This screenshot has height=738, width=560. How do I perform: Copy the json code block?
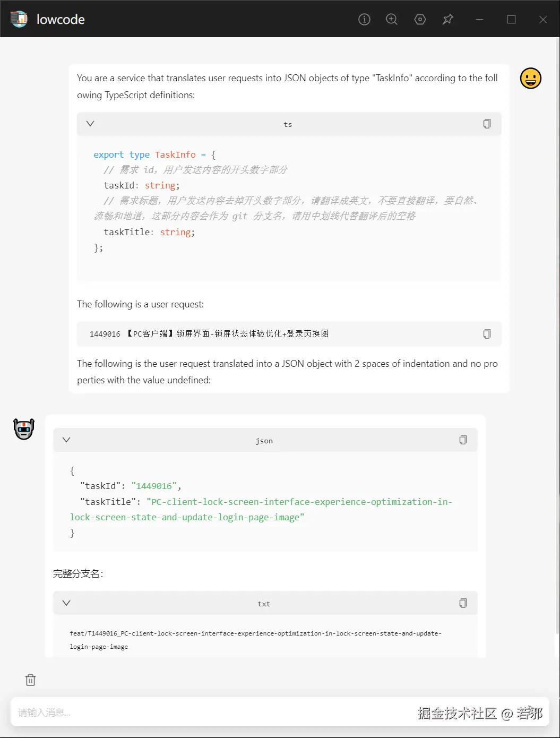(x=463, y=440)
